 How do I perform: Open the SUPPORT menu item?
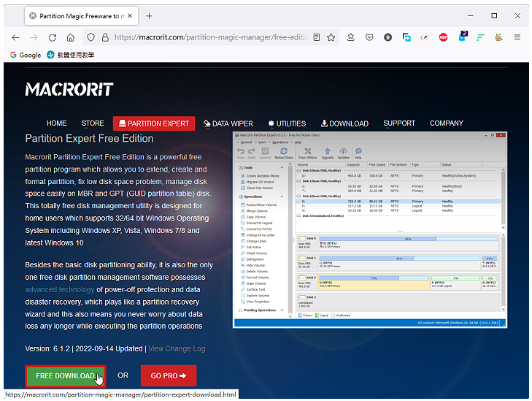pos(399,123)
